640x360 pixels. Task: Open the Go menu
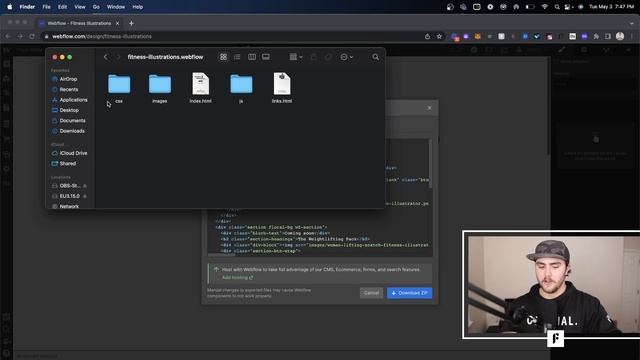(96, 7)
